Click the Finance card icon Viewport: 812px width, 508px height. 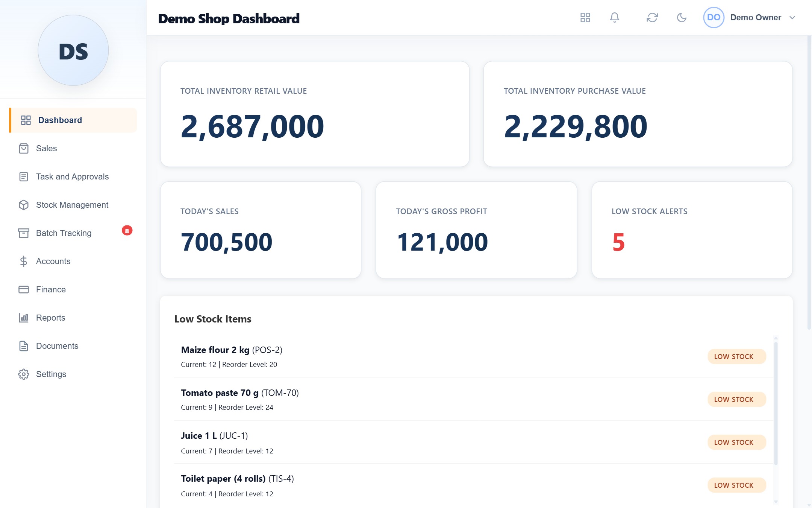[x=24, y=289]
